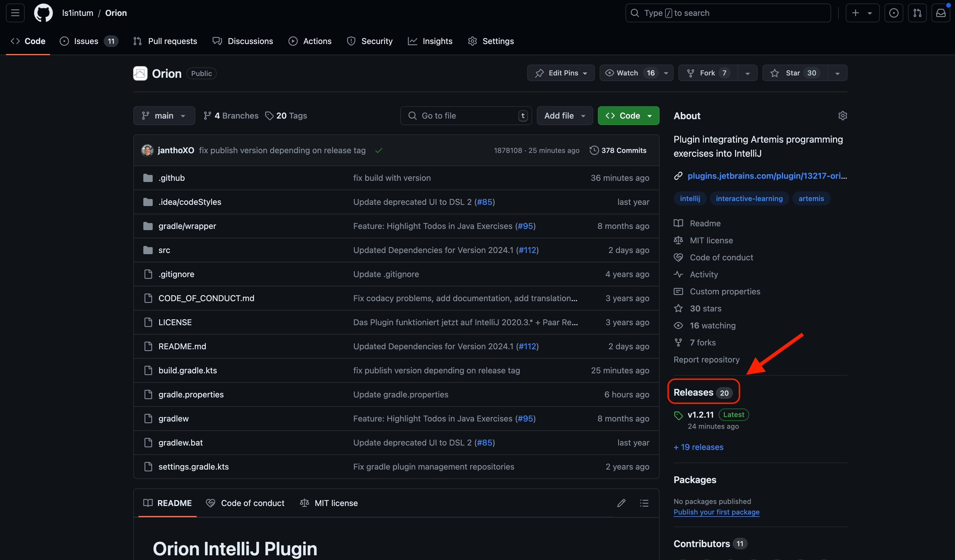Click the + 19 releases link

pyautogui.click(x=698, y=447)
